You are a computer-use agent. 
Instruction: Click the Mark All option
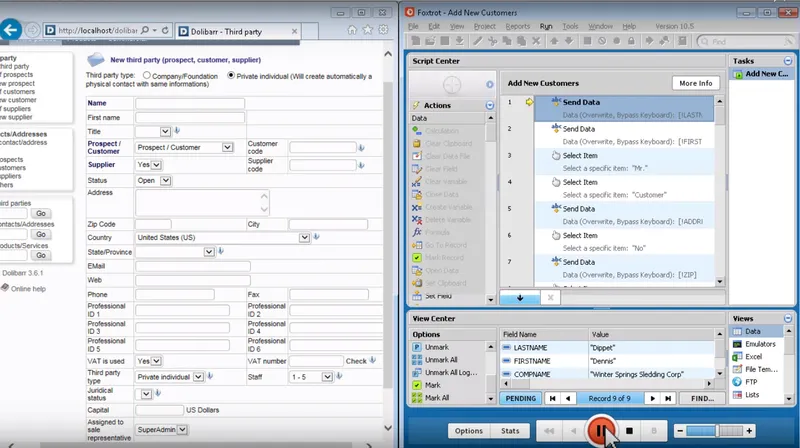pos(439,398)
